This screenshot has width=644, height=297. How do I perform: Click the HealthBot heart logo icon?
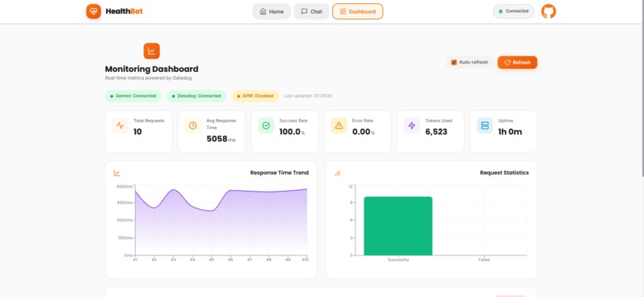tap(93, 11)
